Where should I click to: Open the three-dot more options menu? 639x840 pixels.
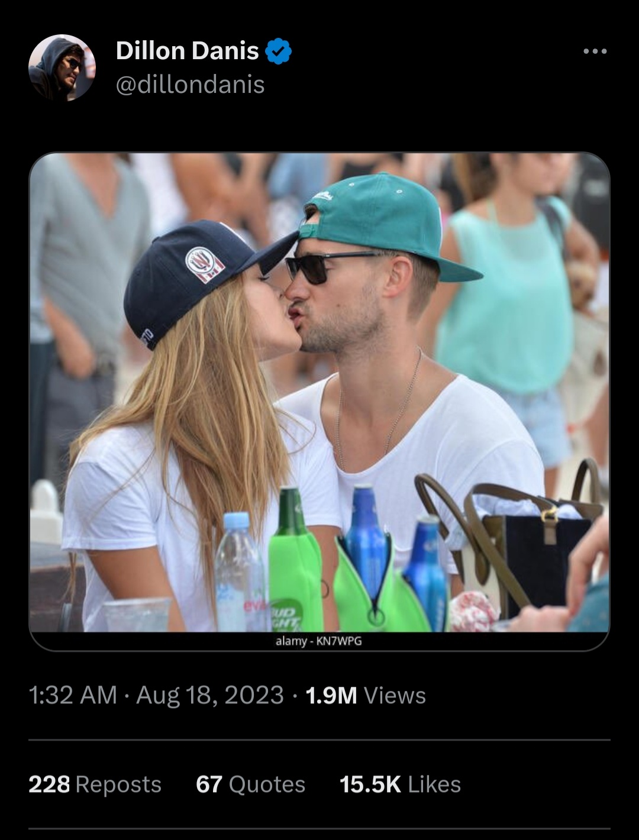595,51
